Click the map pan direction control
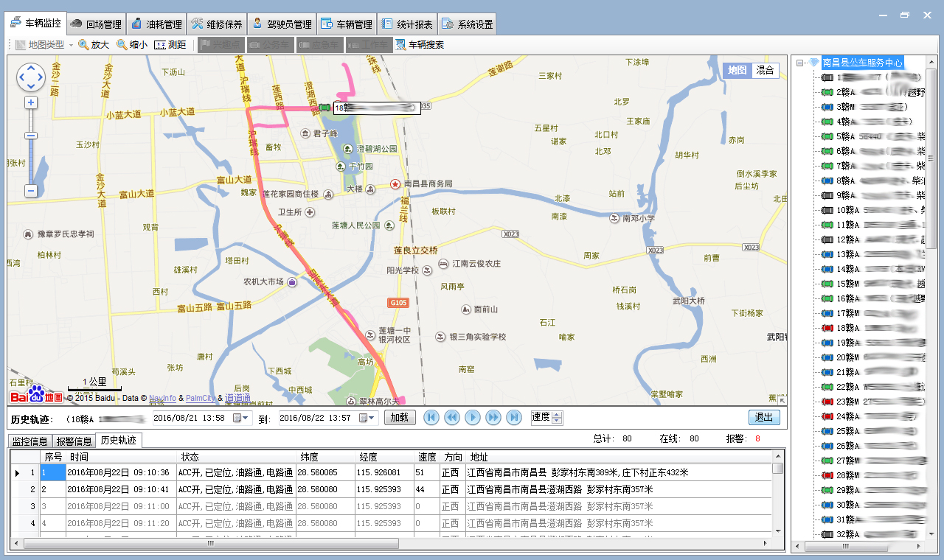Viewport: 944px width, 560px height. tap(31, 77)
